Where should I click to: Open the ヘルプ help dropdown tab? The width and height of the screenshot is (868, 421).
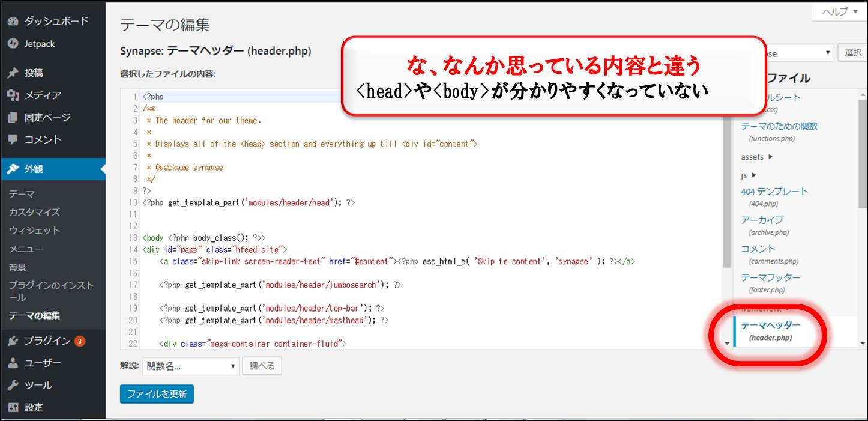[x=839, y=11]
